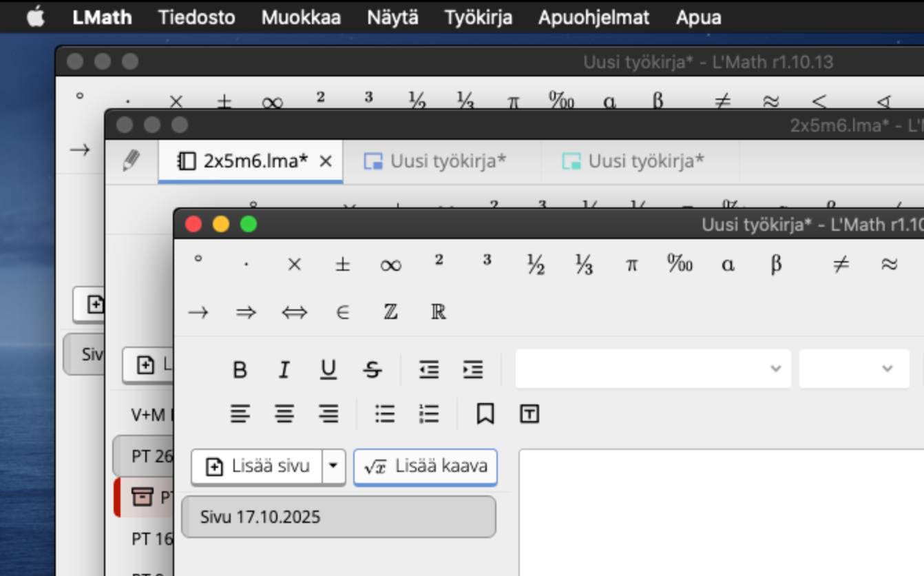Viewport: 924px width, 576px height.
Task: Toggle italic text formatting
Action: point(284,370)
